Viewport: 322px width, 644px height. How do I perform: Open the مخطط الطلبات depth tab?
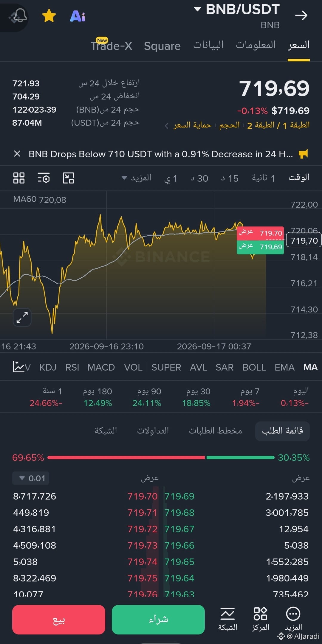click(x=215, y=431)
